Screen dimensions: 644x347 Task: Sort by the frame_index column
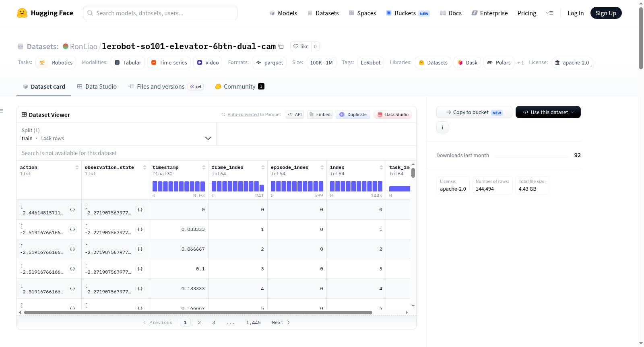263,167
